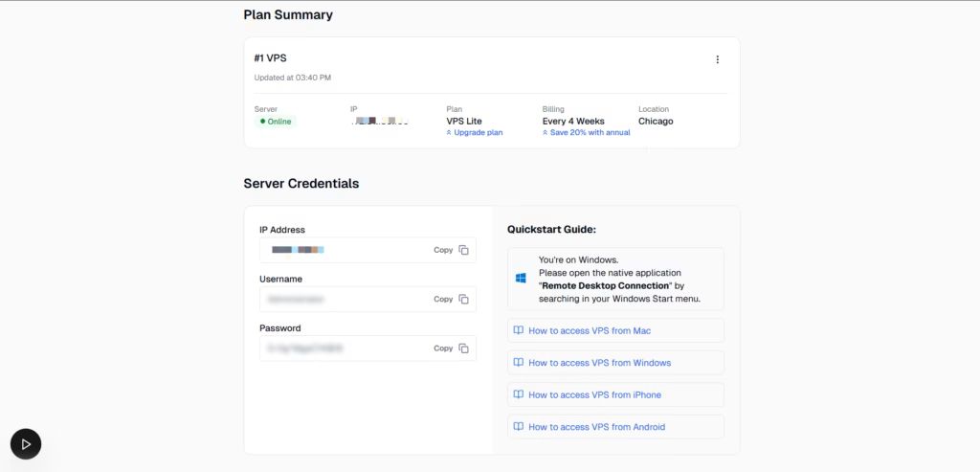This screenshot has width=980, height=472.
Task: Open How to access VPS from Mac
Action: click(x=590, y=330)
